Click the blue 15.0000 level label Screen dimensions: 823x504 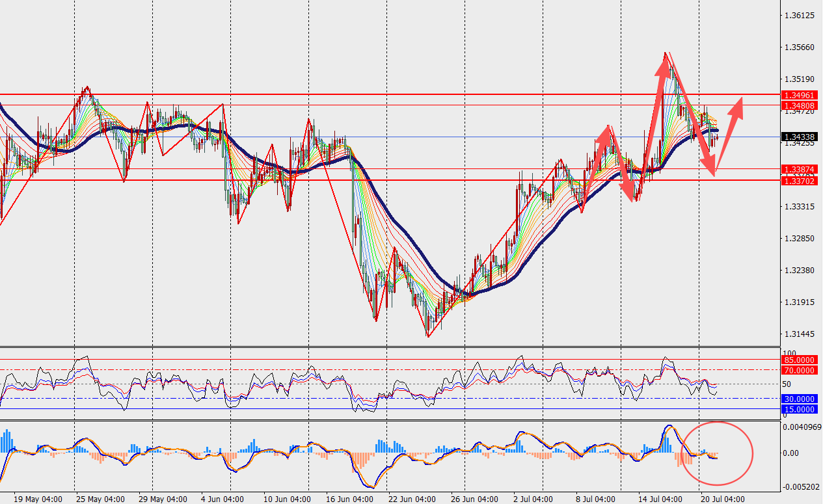800,409
